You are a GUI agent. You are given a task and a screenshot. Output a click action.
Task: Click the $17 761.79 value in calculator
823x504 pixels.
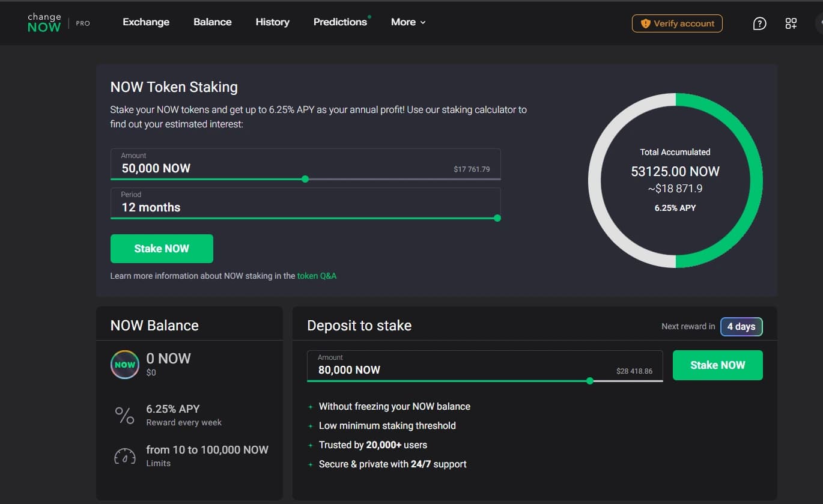point(472,169)
